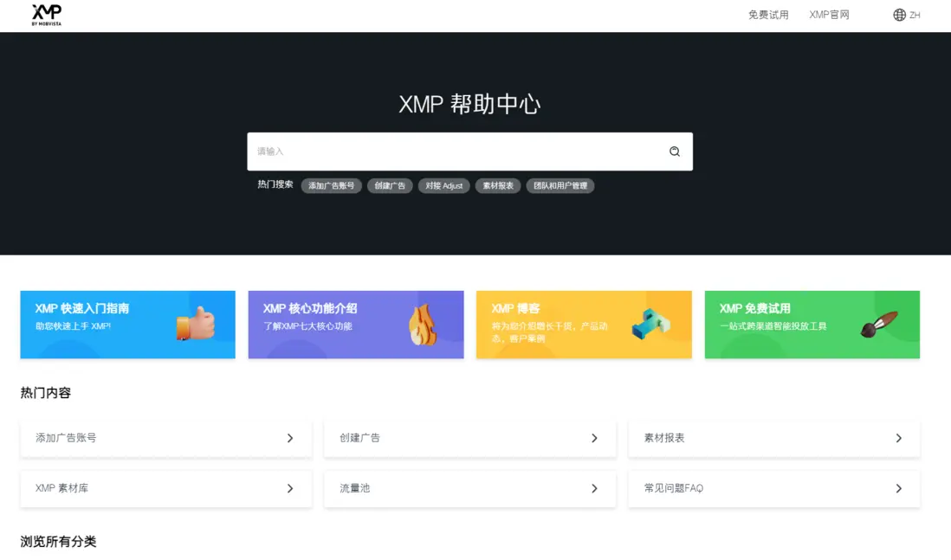951x560 pixels.
Task: Select the 素材报表 hot search tag
Action: pyautogui.click(x=497, y=185)
